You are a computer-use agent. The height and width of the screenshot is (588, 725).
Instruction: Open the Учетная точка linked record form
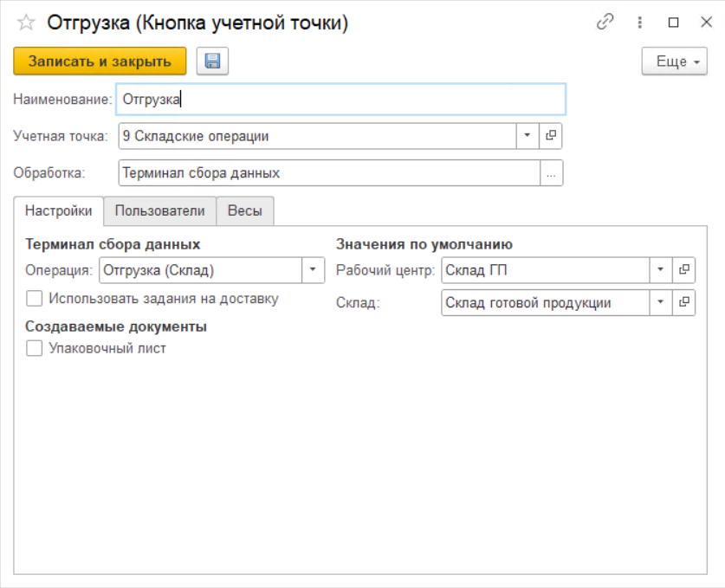coord(551,136)
